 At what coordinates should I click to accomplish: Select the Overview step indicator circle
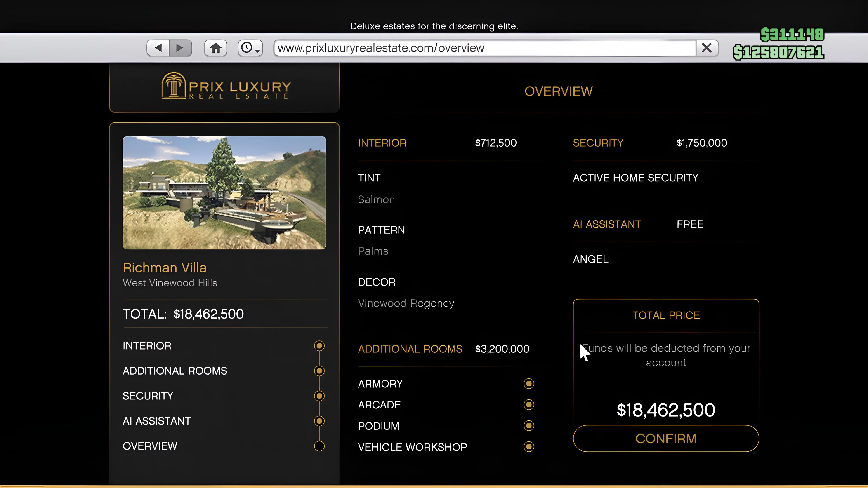[x=319, y=446]
